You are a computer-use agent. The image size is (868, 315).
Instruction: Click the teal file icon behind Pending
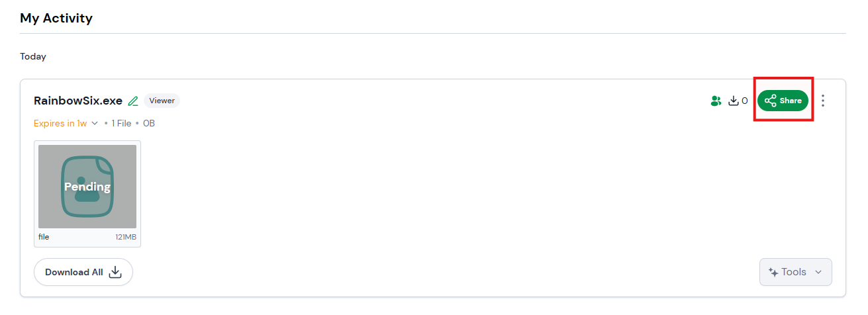87,187
